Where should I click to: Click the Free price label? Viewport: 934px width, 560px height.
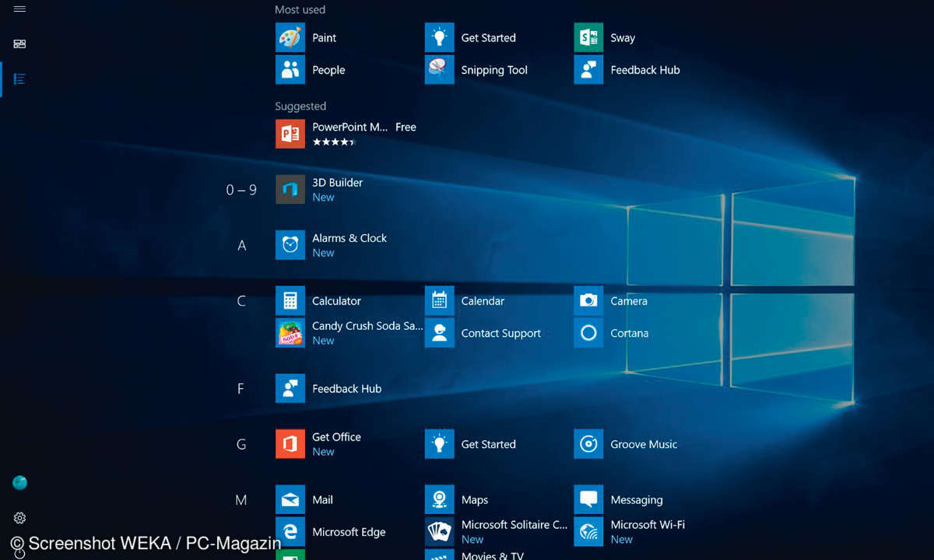[406, 127]
